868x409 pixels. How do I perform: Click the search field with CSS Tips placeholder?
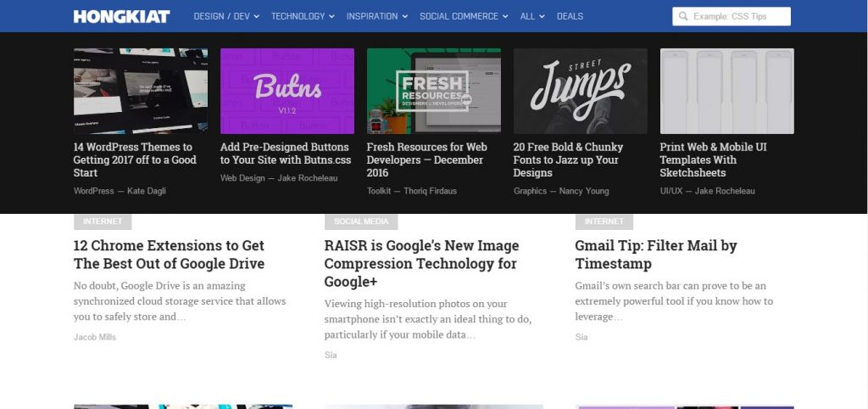click(737, 16)
